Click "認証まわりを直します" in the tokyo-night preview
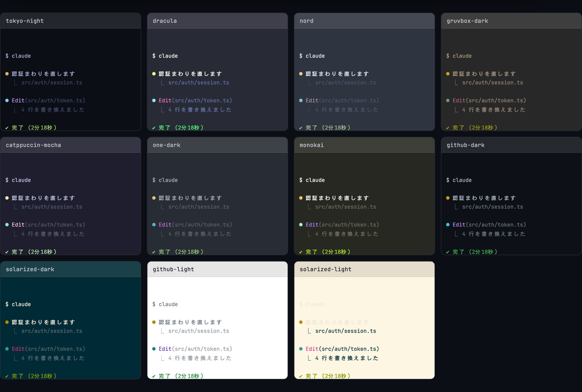The image size is (582, 392). [43, 74]
